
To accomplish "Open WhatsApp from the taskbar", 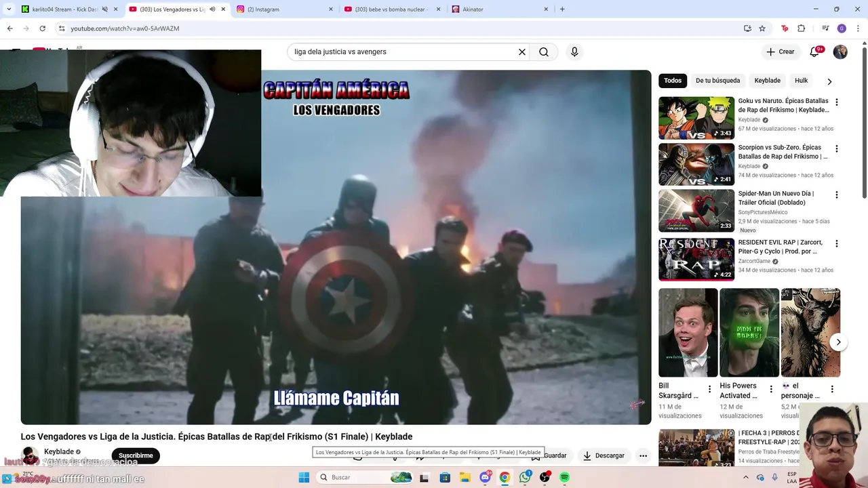I will [525, 478].
